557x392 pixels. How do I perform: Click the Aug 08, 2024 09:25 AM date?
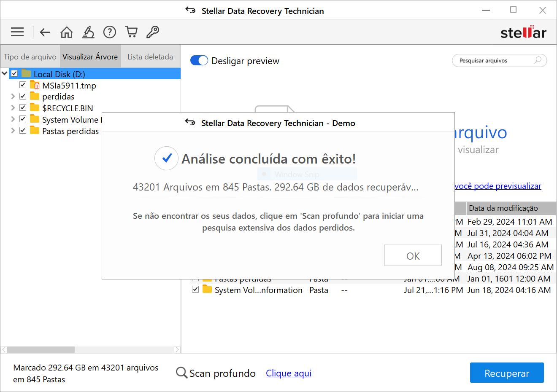[x=511, y=267]
